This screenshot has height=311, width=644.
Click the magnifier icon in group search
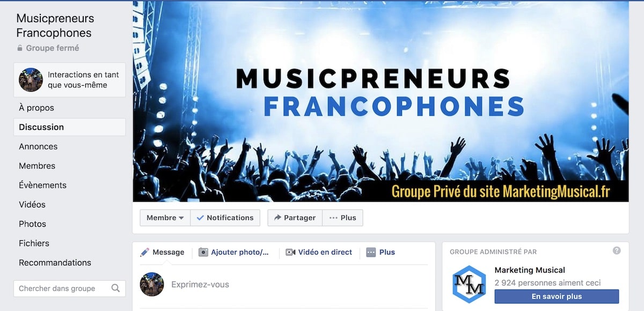point(115,288)
